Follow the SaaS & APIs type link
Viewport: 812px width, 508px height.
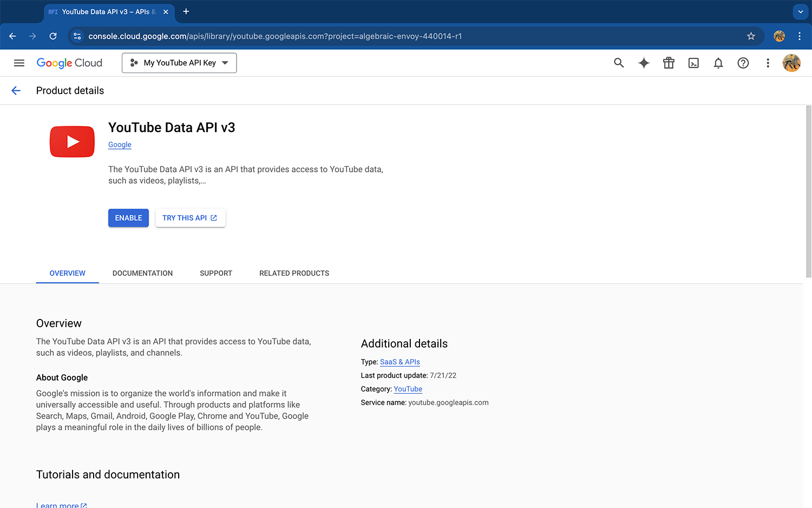click(400, 362)
